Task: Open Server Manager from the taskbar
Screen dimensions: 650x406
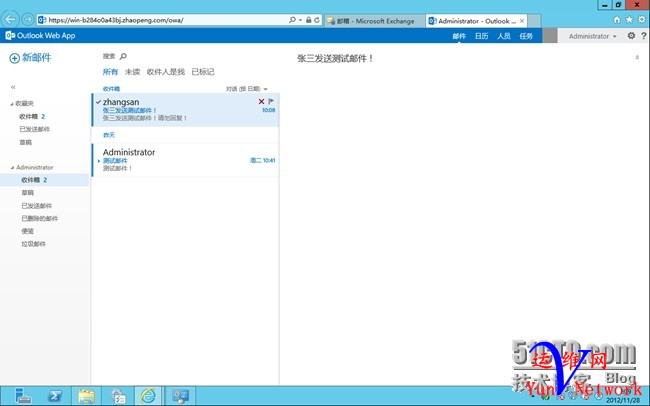Action: coord(22,396)
